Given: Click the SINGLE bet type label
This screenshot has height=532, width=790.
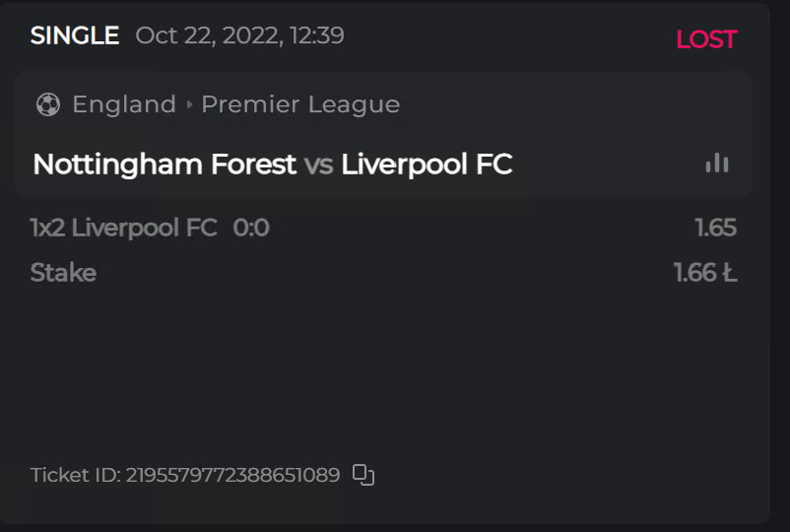Looking at the screenshot, I should pyautogui.click(x=75, y=36).
